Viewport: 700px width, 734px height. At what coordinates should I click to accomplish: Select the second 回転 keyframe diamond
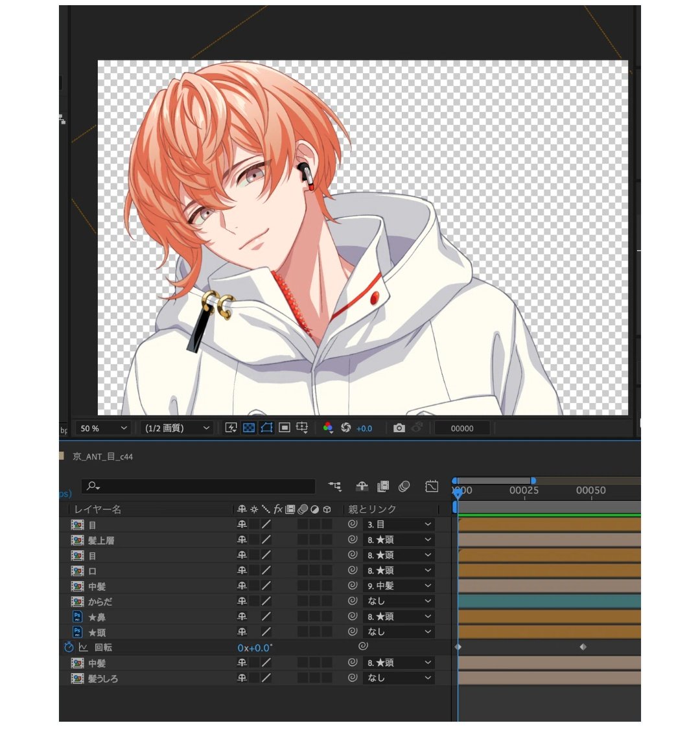pos(583,647)
